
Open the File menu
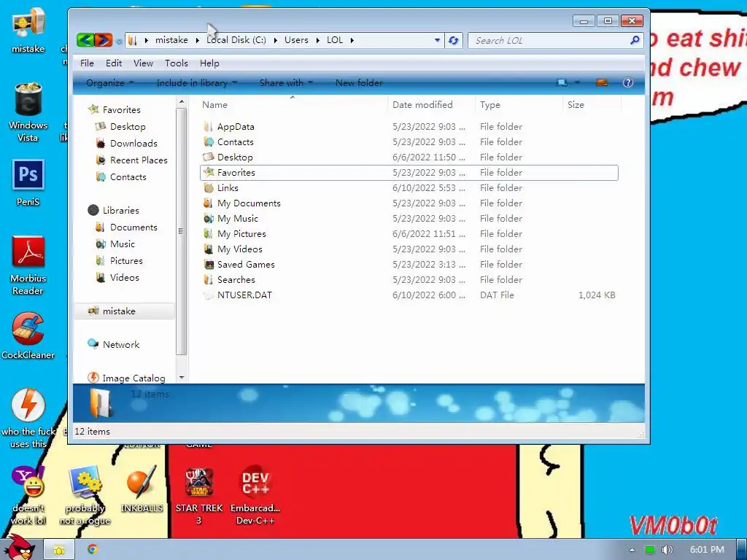87,63
